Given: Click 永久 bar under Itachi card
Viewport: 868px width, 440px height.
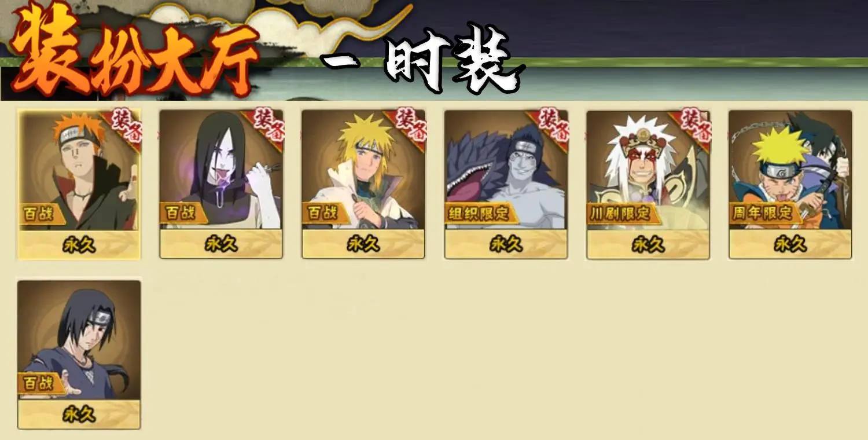Looking at the screenshot, I should click(x=79, y=415).
